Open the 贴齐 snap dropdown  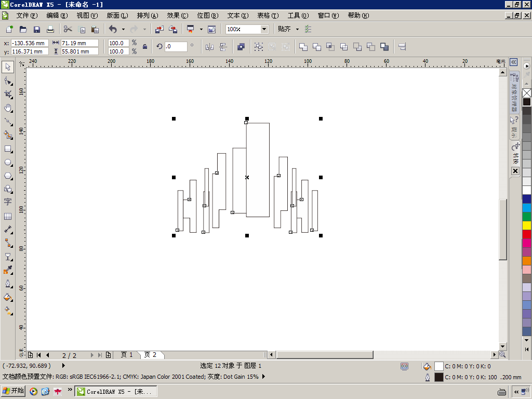click(297, 30)
